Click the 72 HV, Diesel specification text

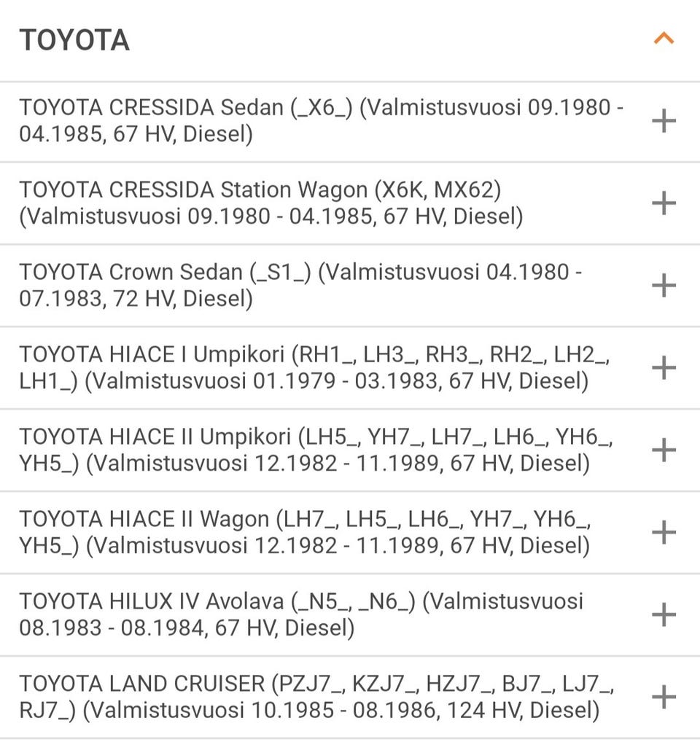coord(183,299)
